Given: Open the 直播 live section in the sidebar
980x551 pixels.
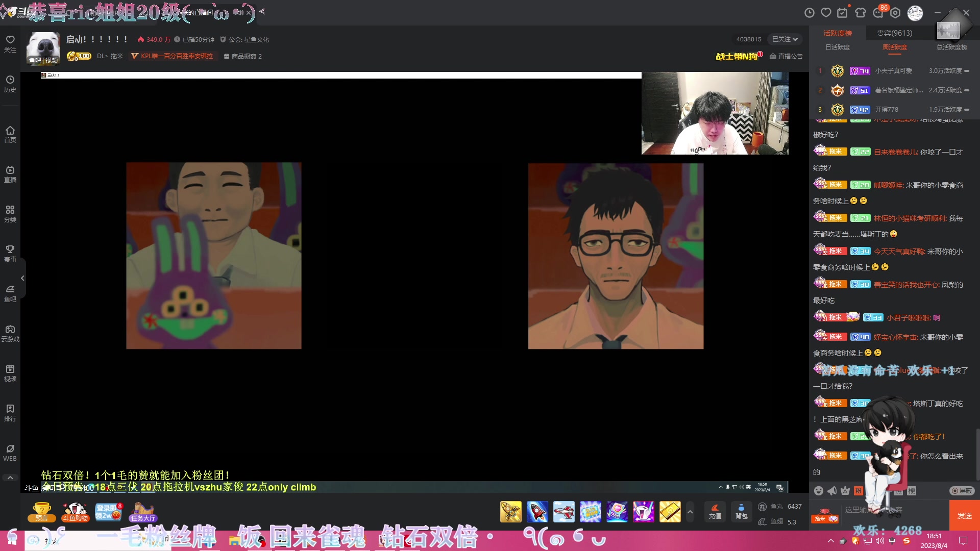Looking at the screenshot, I should [x=10, y=174].
